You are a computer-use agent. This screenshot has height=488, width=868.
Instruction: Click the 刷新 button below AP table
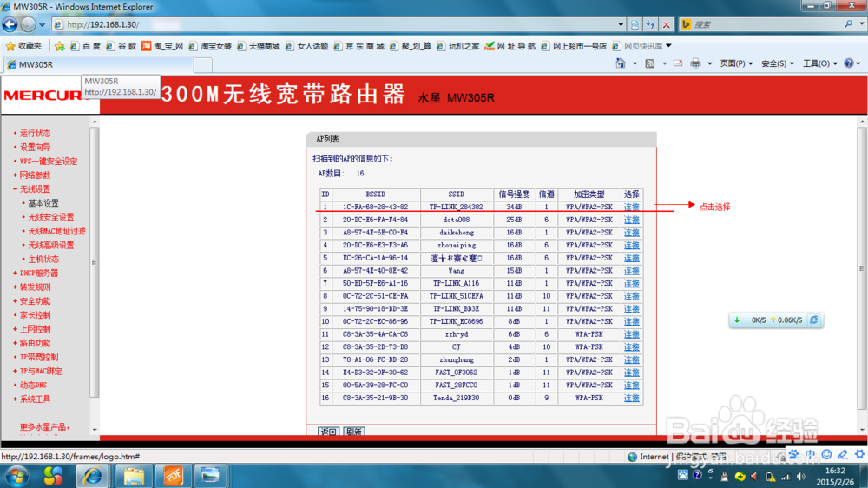(x=354, y=431)
